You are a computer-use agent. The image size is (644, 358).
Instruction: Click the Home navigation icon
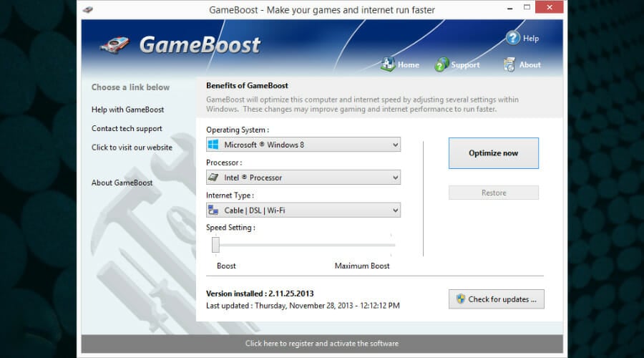(x=388, y=64)
